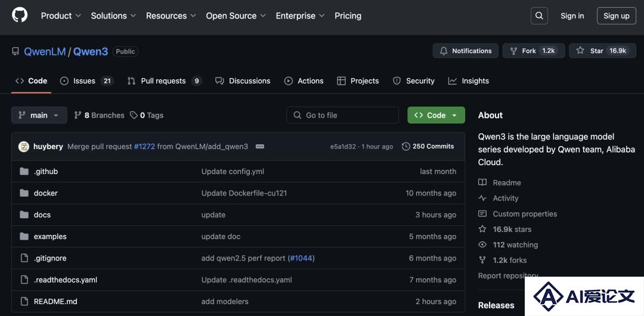Open the Solutions dropdown menu
The width and height of the screenshot is (644, 316).
pos(113,16)
